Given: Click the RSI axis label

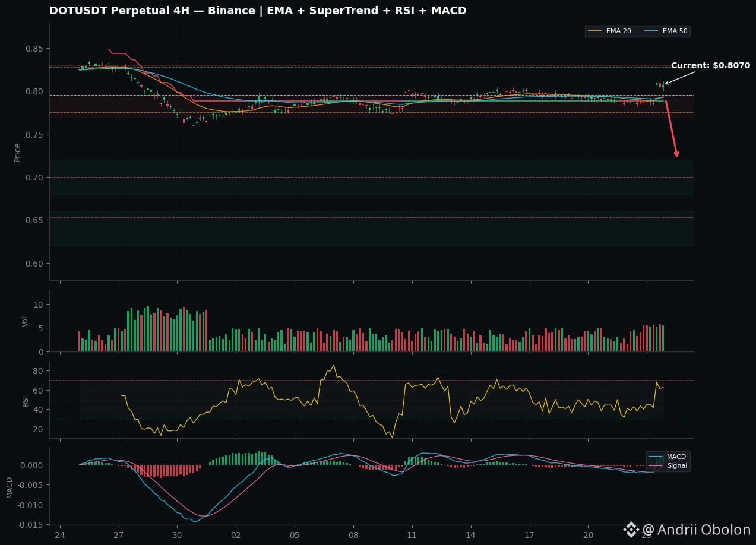Looking at the screenshot, I should point(25,401).
